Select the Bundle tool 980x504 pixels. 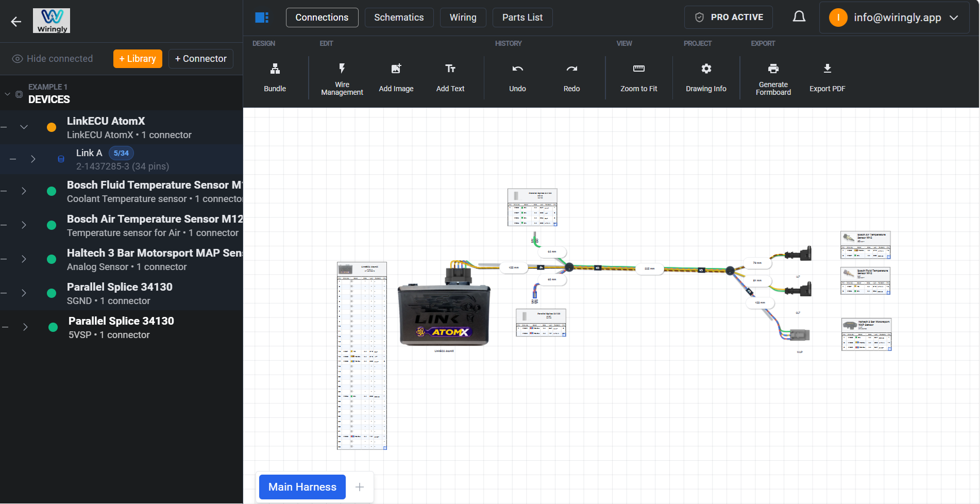275,77
